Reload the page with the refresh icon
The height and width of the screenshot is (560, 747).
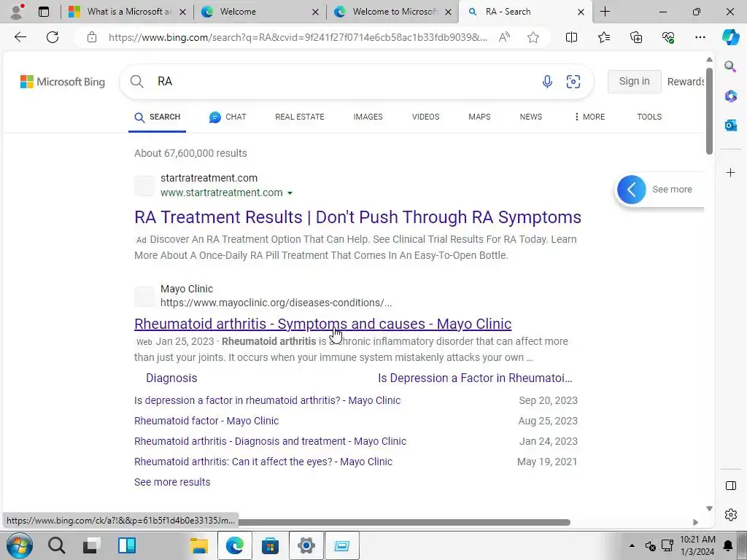coord(53,37)
